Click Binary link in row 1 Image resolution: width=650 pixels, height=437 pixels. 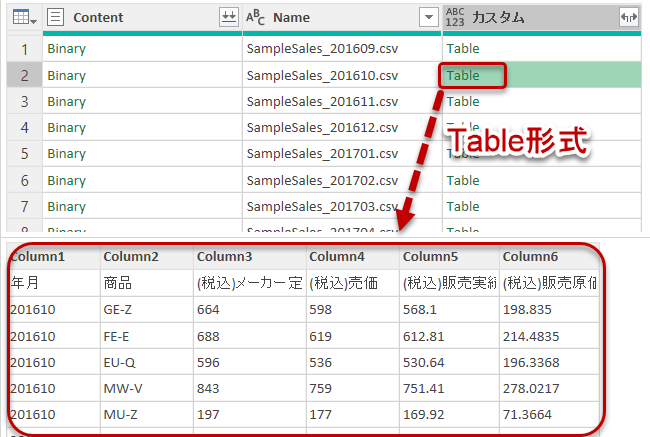pos(66,49)
